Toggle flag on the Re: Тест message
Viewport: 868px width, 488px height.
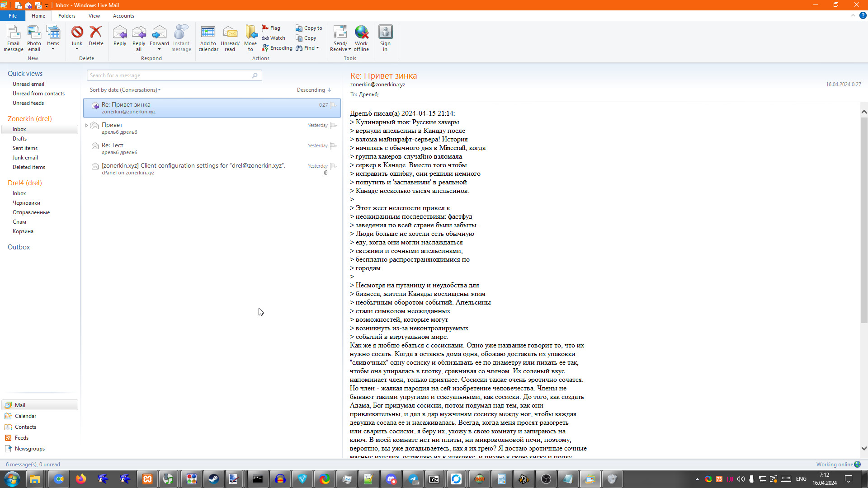coord(334,145)
